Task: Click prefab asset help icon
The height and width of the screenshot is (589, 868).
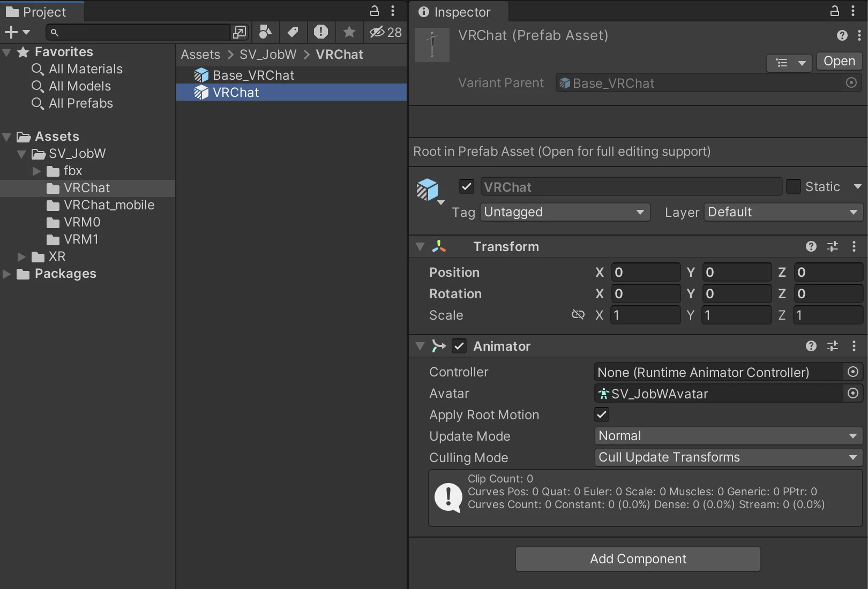Action: coord(842,35)
